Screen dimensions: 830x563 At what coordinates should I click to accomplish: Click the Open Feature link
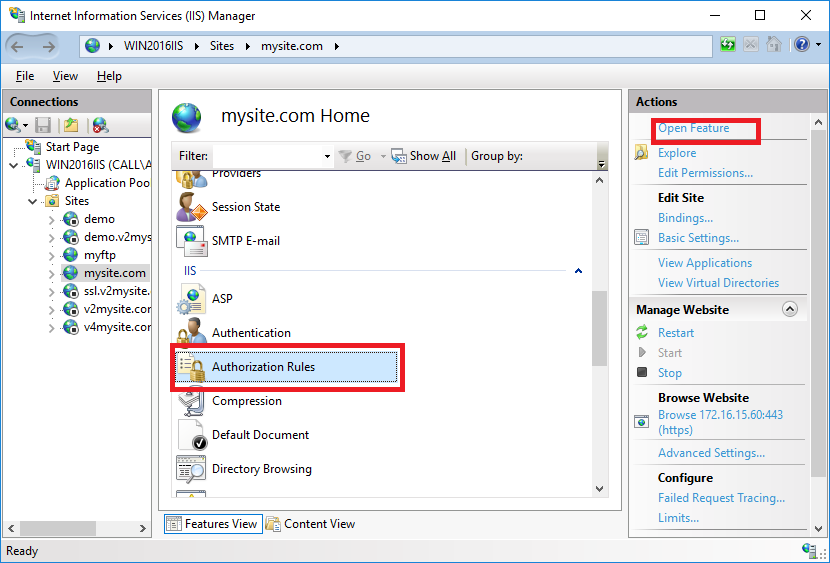point(693,128)
